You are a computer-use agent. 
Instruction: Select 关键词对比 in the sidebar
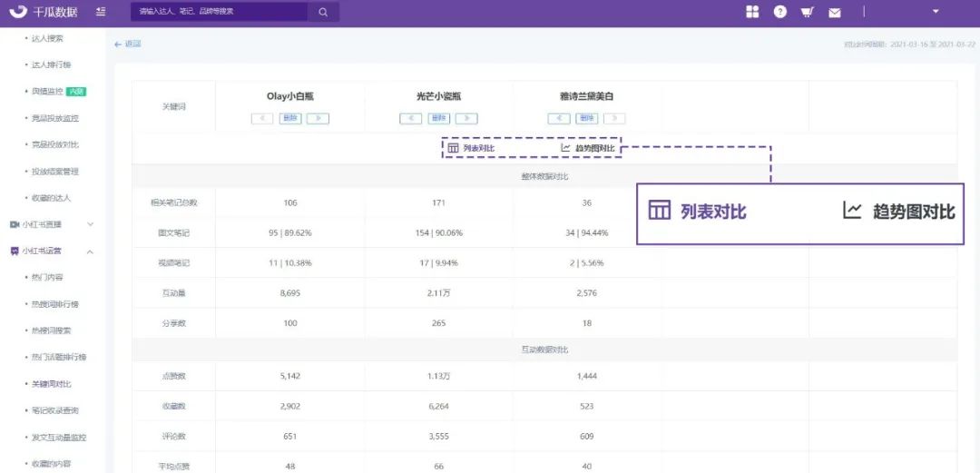(51, 383)
